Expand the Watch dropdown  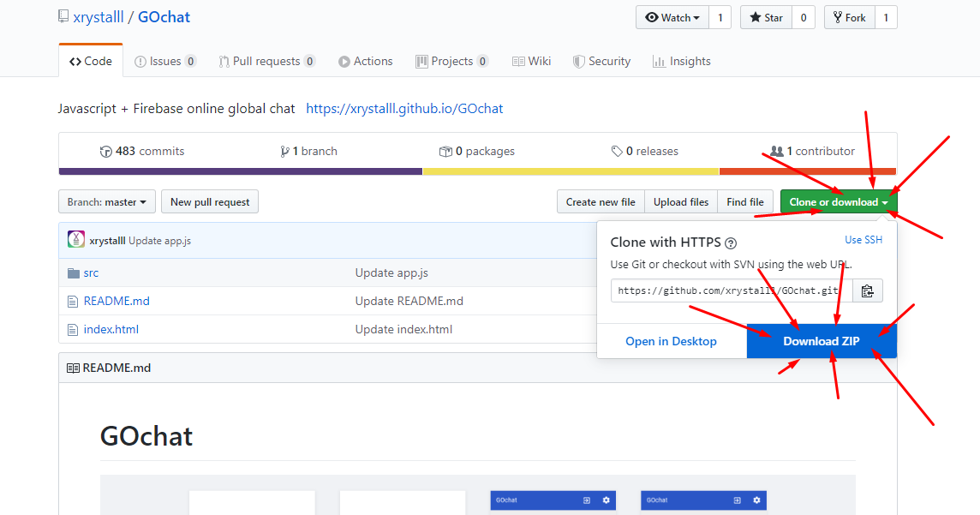pyautogui.click(x=672, y=18)
